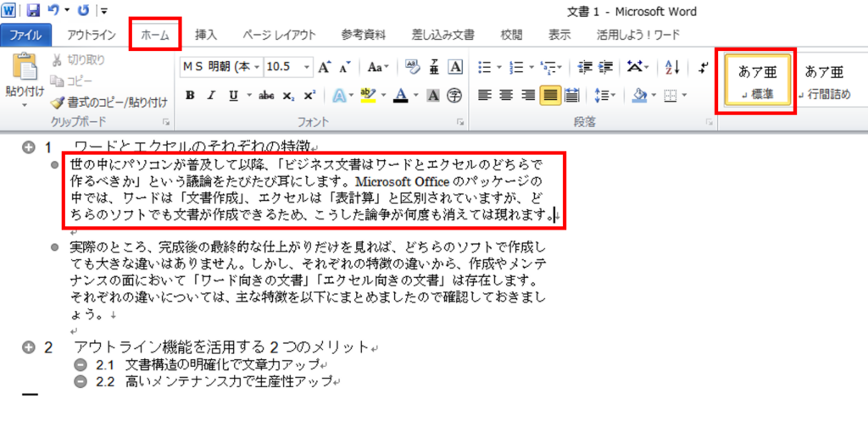Click the numbered list icon

(516, 67)
